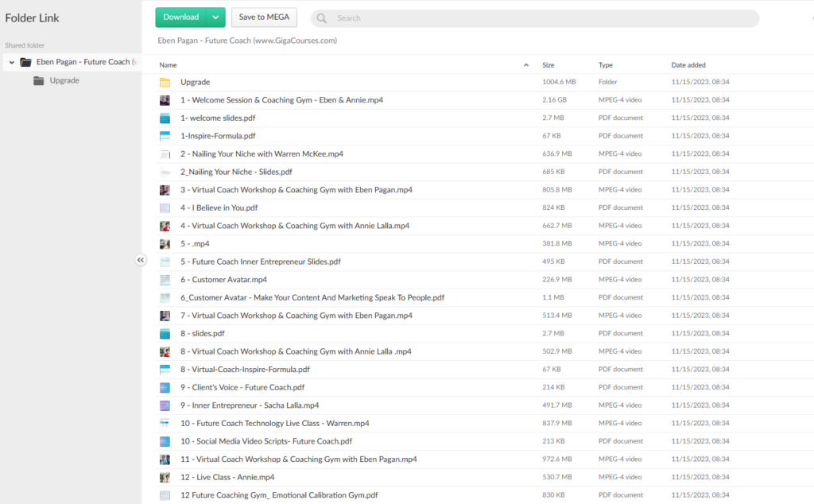
Task: Click thumbnail of 7 - Virtual Coach Workshop video
Action: pos(165,316)
